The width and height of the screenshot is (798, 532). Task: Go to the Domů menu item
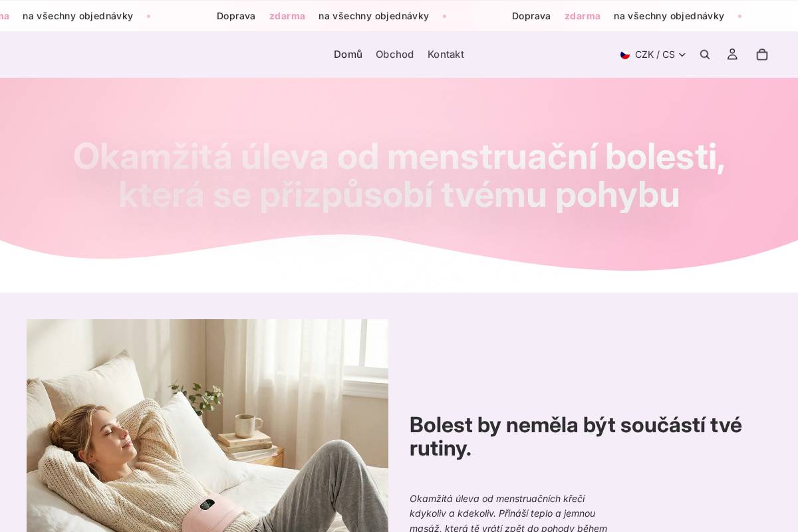(x=348, y=55)
